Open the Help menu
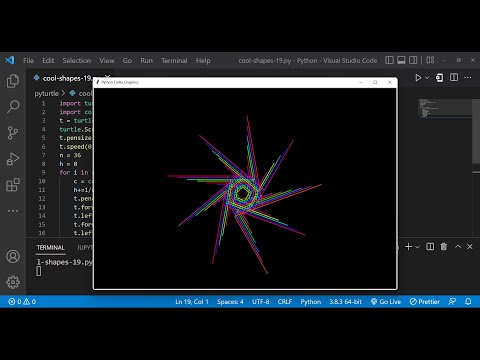This screenshot has height=360, width=480. [x=203, y=61]
